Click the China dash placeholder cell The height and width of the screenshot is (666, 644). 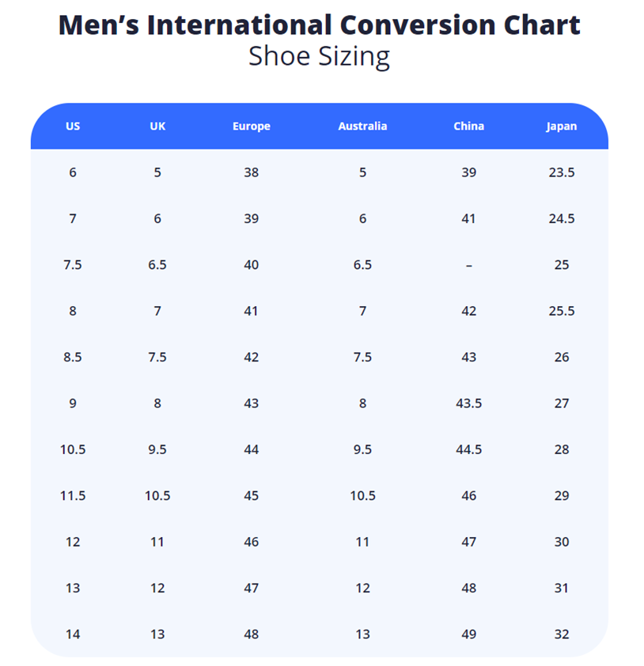tap(468, 265)
